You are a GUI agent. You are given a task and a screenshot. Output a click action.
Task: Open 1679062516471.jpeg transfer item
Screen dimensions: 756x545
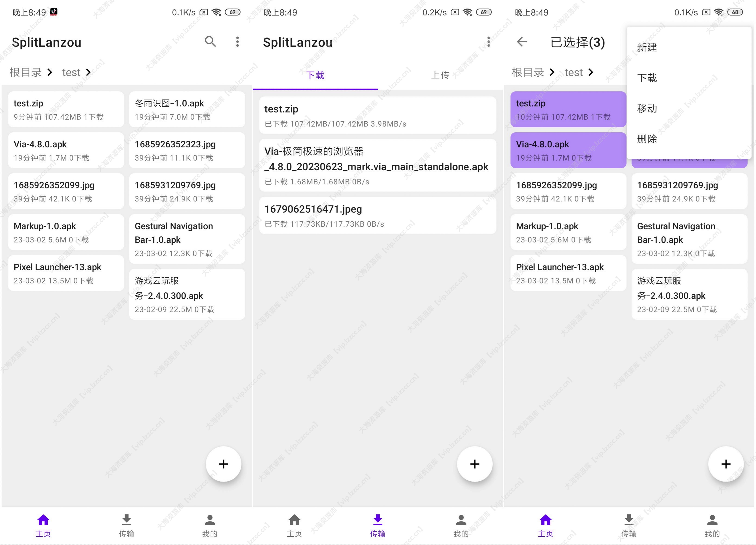tap(378, 216)
